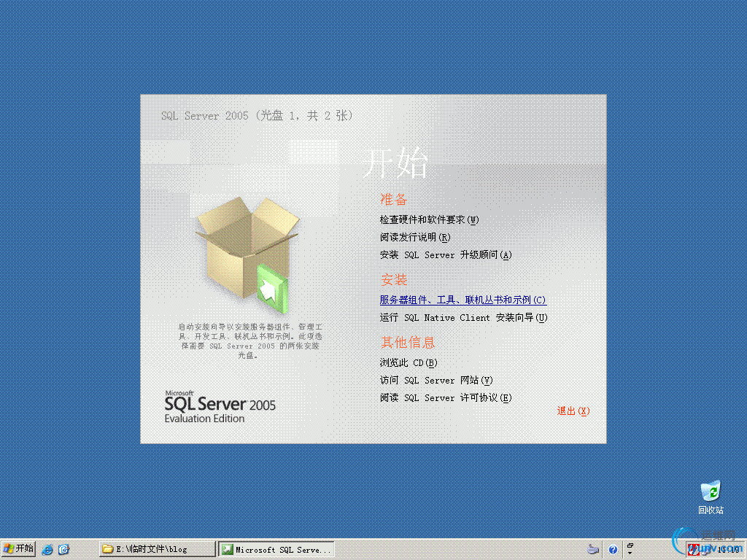Open the Windows 开始 start button

pos(18,549)
